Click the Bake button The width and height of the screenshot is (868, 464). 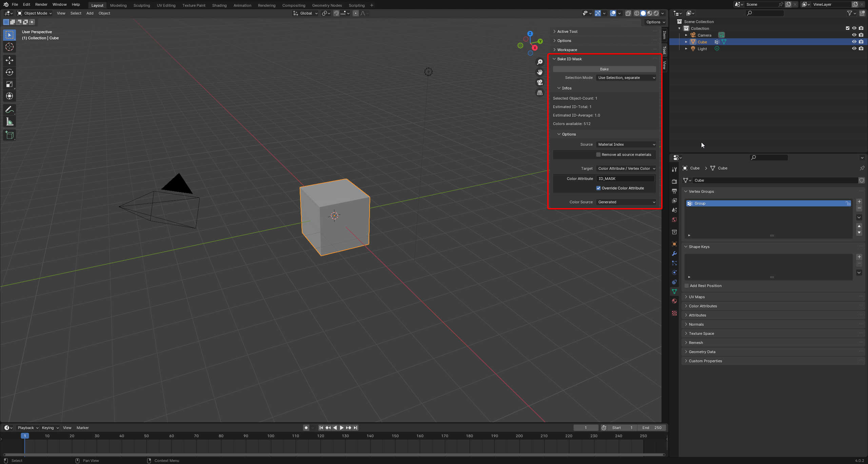click(604, 69)
